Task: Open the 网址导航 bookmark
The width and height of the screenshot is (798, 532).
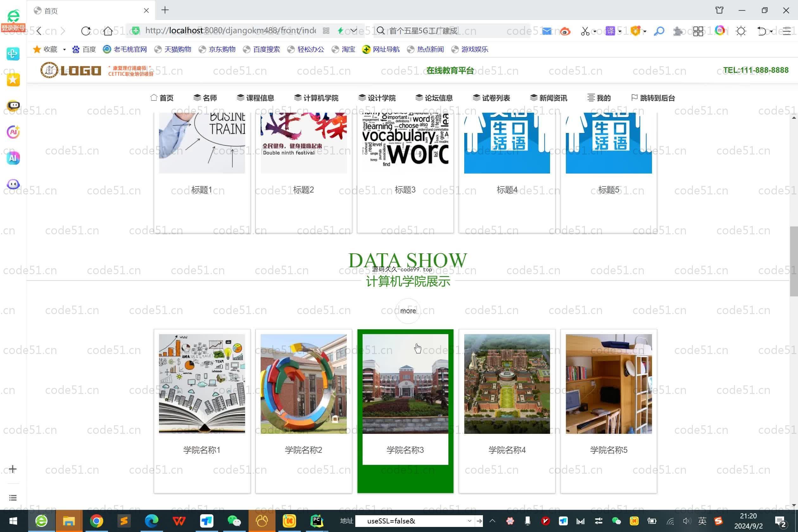Action: 381,49
